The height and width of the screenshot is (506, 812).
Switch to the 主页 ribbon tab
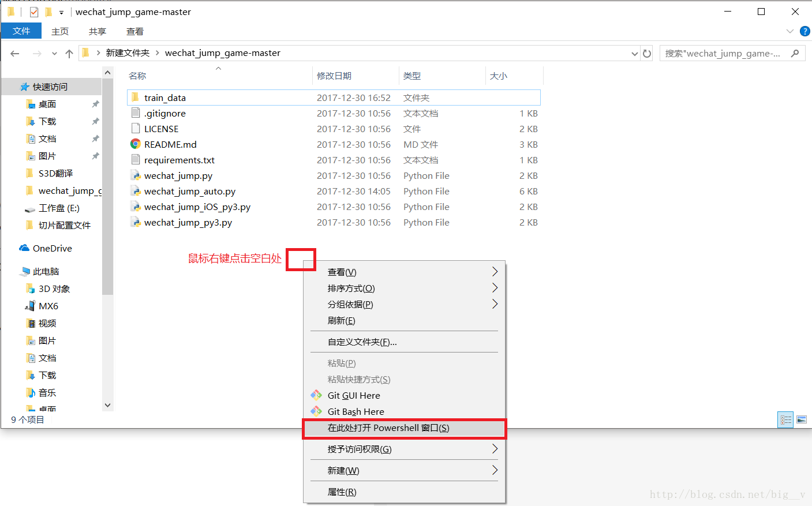pyautogui.click(x=60, y=31)
